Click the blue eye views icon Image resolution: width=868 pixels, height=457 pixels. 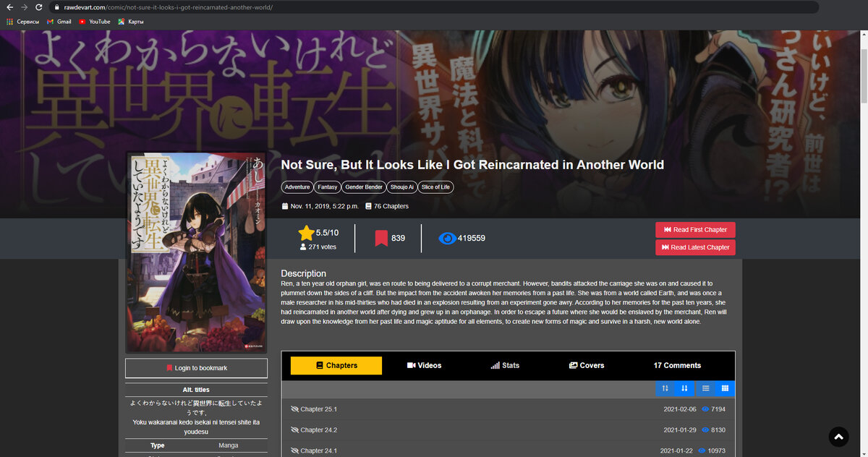point(448,238)
